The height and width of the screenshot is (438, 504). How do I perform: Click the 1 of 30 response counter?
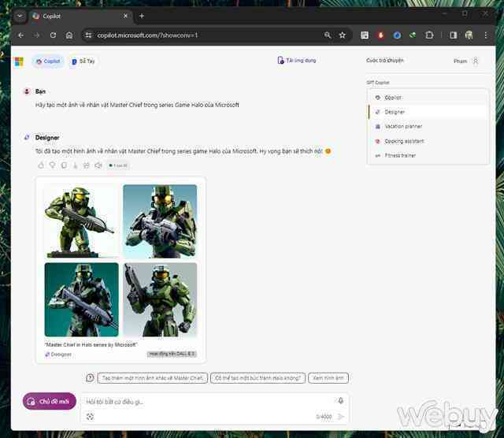point(118,165)
